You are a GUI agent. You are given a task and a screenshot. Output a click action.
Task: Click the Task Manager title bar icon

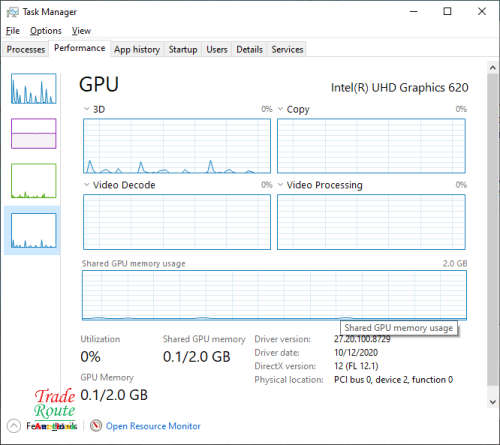tap(13, 12)
